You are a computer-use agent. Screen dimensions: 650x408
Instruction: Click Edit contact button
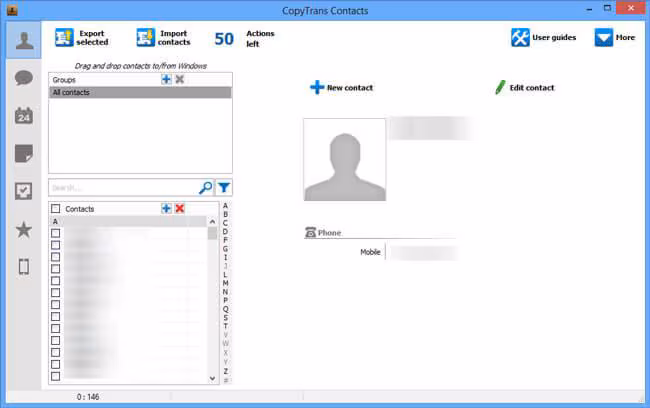[524, 87]
